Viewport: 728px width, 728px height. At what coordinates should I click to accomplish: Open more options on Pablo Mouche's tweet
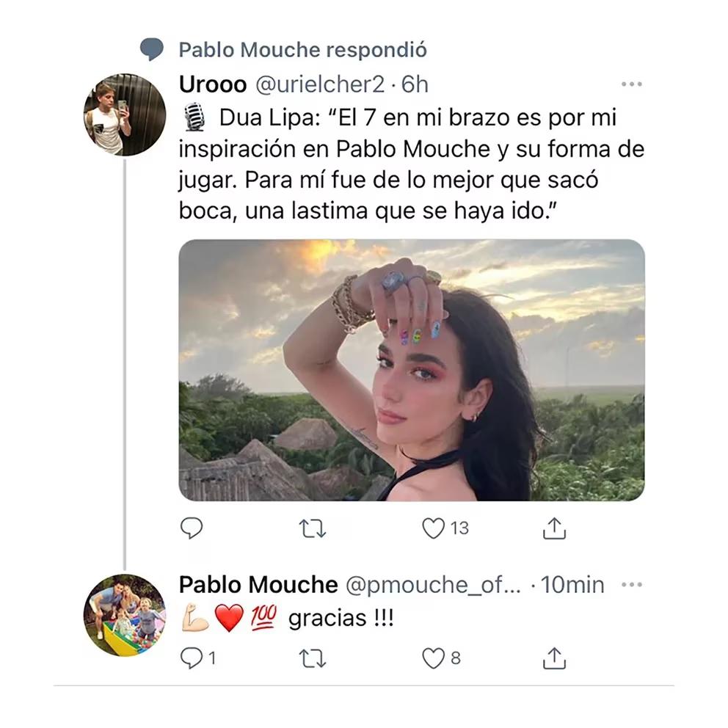pyautogui.click(x=632, y=583)
